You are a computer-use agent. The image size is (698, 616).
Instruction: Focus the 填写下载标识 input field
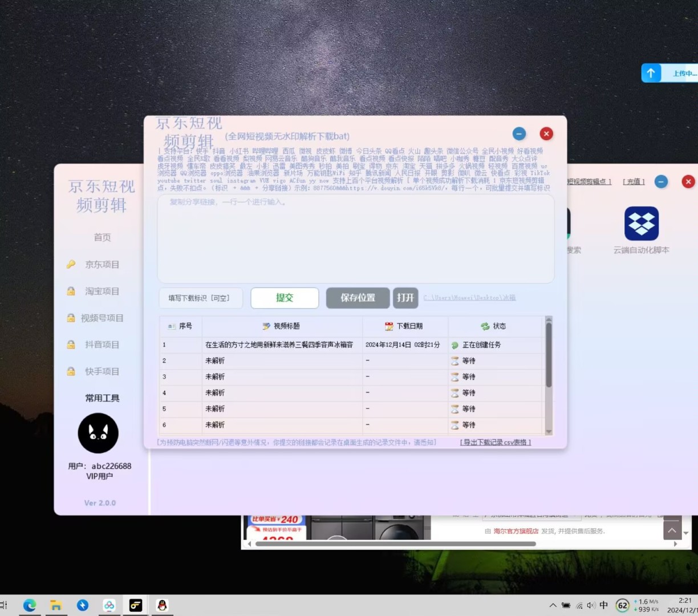pos(201,298)
